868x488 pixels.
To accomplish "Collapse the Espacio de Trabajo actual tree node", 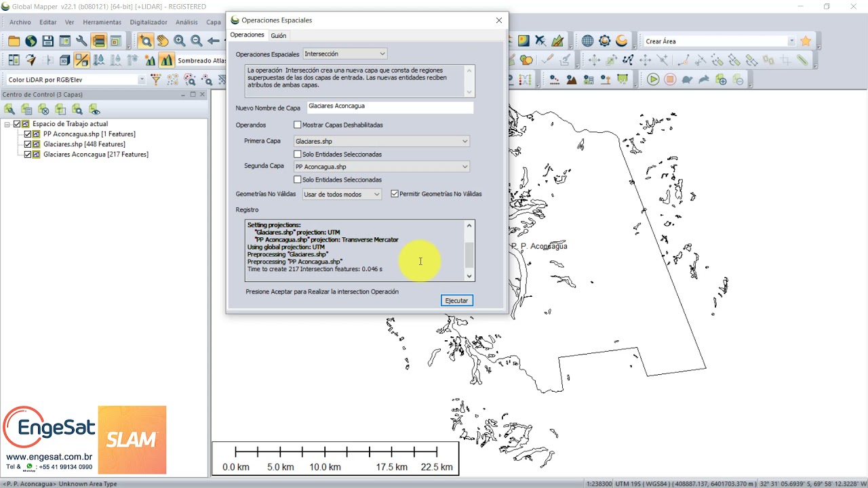I will point(7,124).
